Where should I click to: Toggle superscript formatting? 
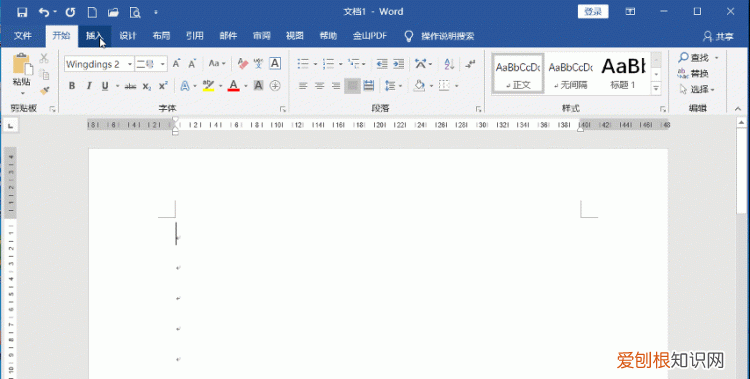(163, 86)
